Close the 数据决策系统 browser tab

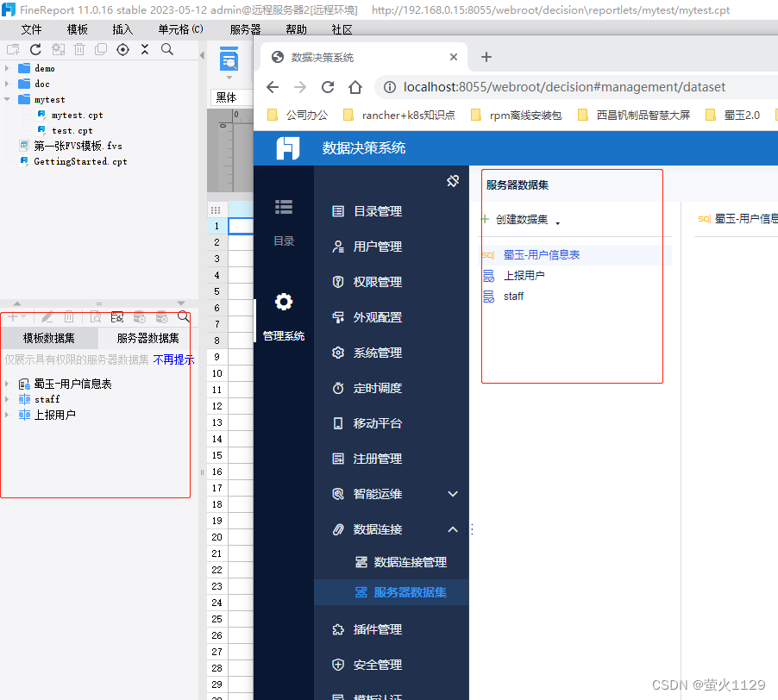[454, 57]
